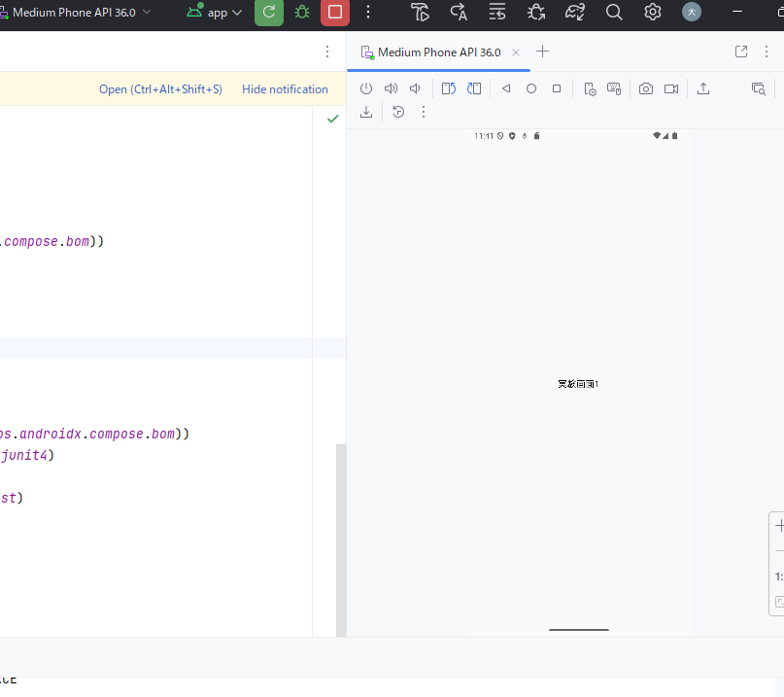Click the Apply Code Changes icon
Image resolution: width=784 pixels, height=697 pixels.
click(x=497, y=12)
